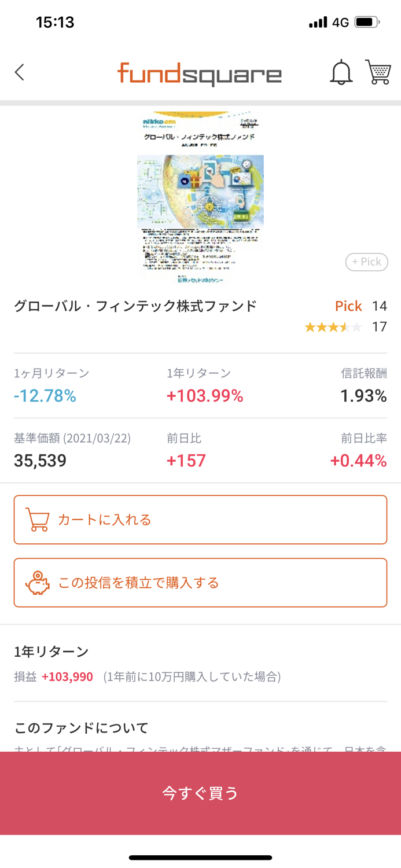Tap the review count 17
Screen dimensions: 401x868
[x=379, y=327]
